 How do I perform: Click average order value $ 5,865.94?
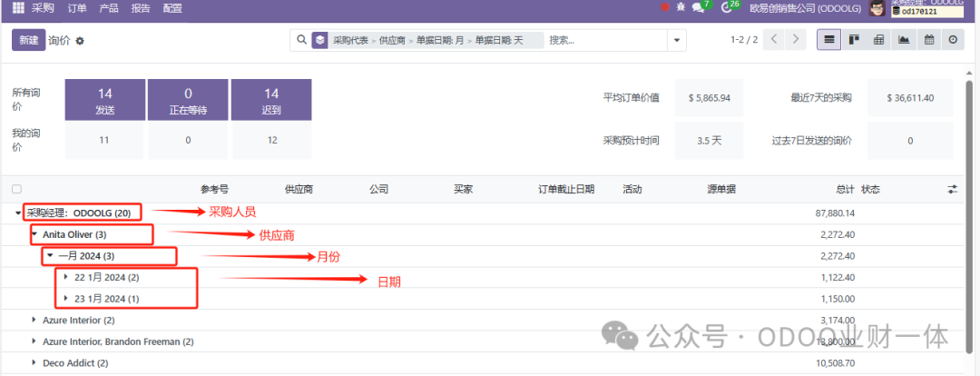pyautogui.click(x=709, y=97)
